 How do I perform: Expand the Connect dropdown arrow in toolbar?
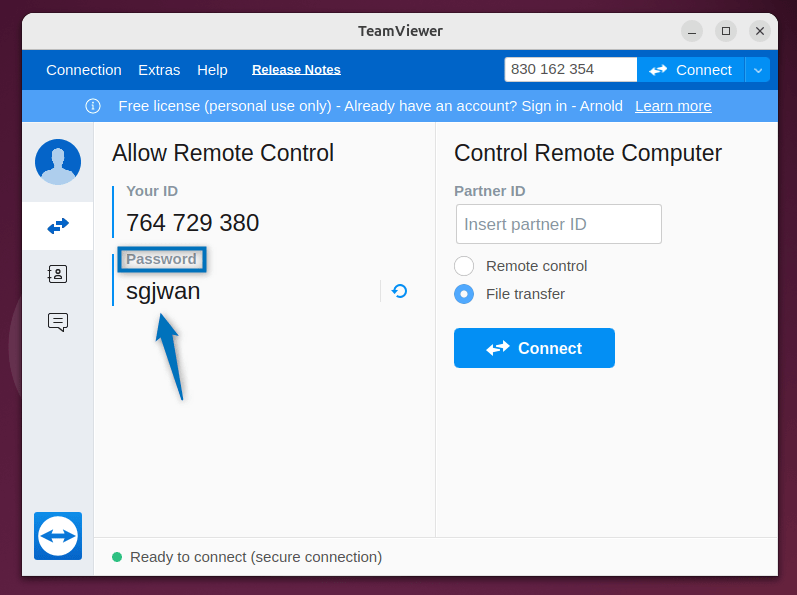tap(758, 70)
